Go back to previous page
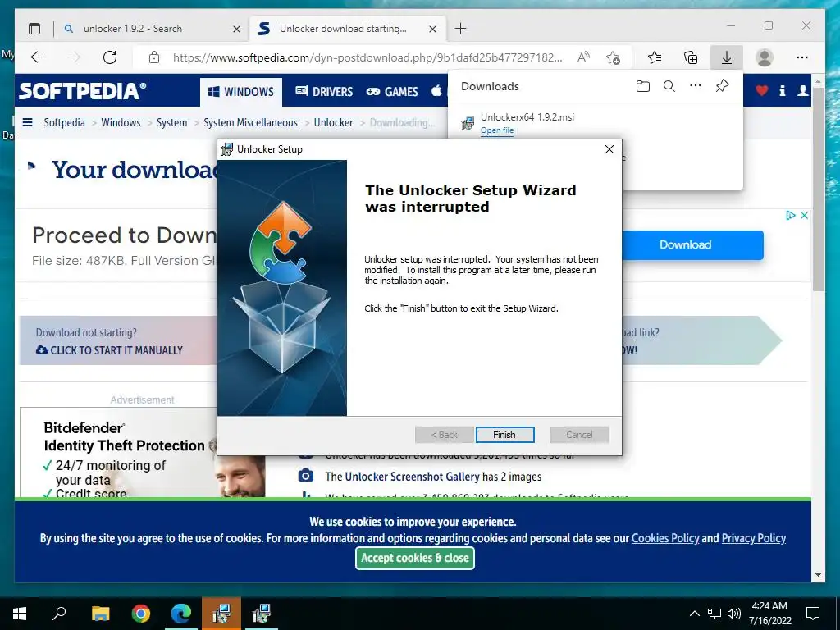 [38, 57]
